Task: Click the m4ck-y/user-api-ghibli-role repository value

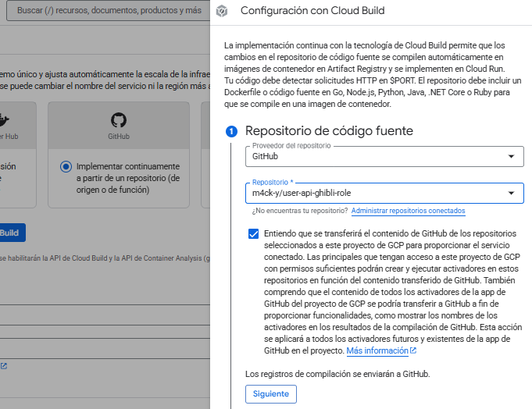Action: [x=302, y=193]
